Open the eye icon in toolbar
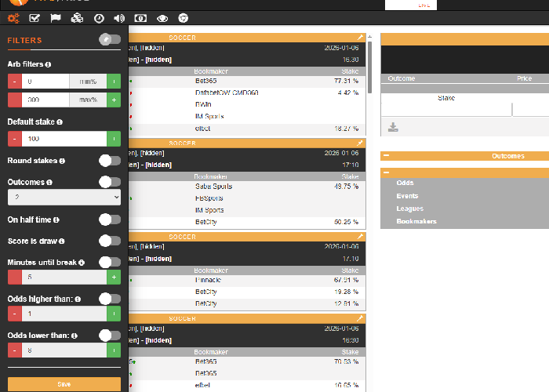The height and width of the screenshot is (392, 549). [162, 18]
